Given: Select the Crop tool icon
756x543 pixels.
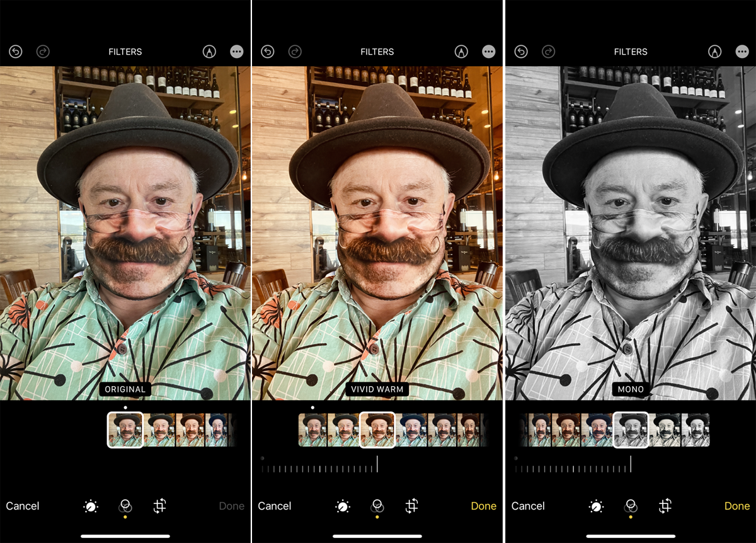Looking at the screenshot, I should click(x=161, y=506).
